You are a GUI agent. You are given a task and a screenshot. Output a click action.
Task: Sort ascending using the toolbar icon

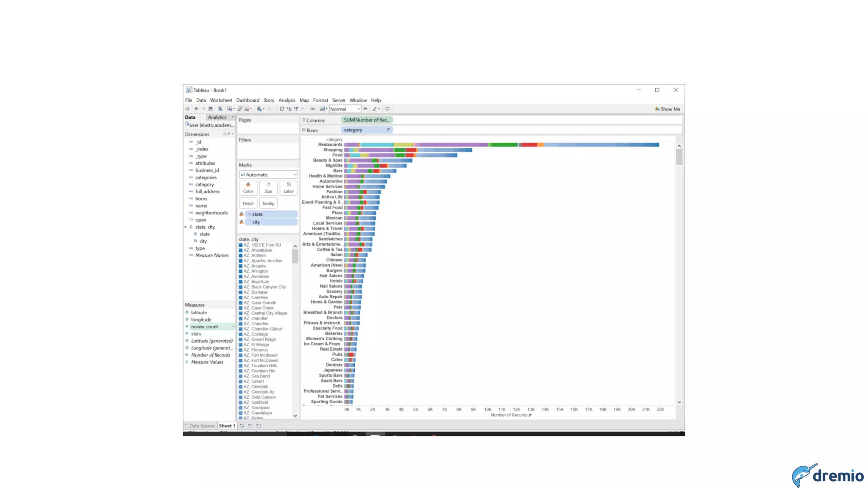click(289, 109)
